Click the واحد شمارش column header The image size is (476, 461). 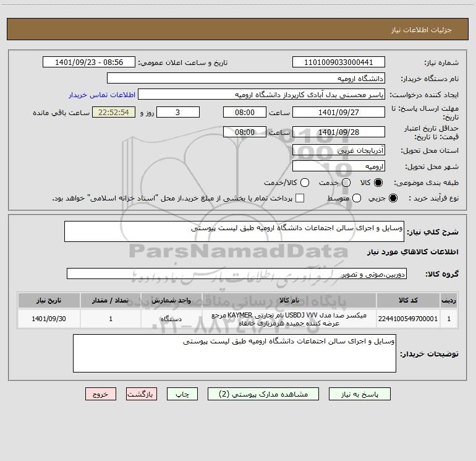pos(171,300)
